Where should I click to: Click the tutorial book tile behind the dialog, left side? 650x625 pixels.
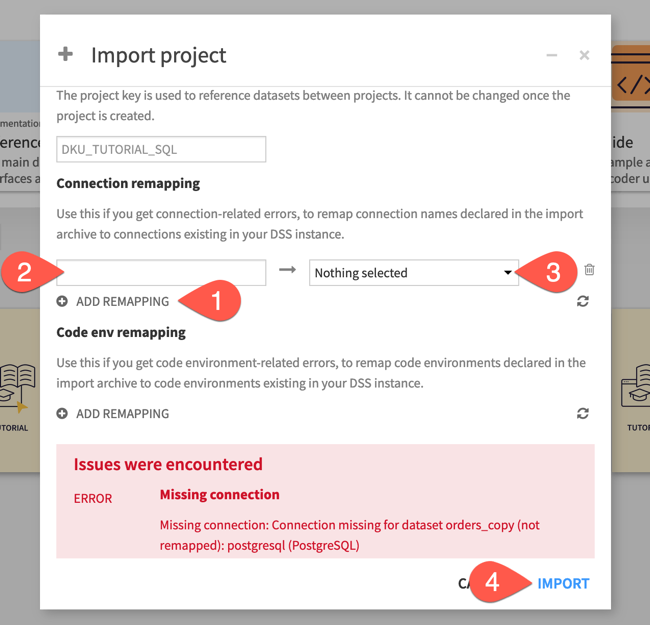point(20,390)
